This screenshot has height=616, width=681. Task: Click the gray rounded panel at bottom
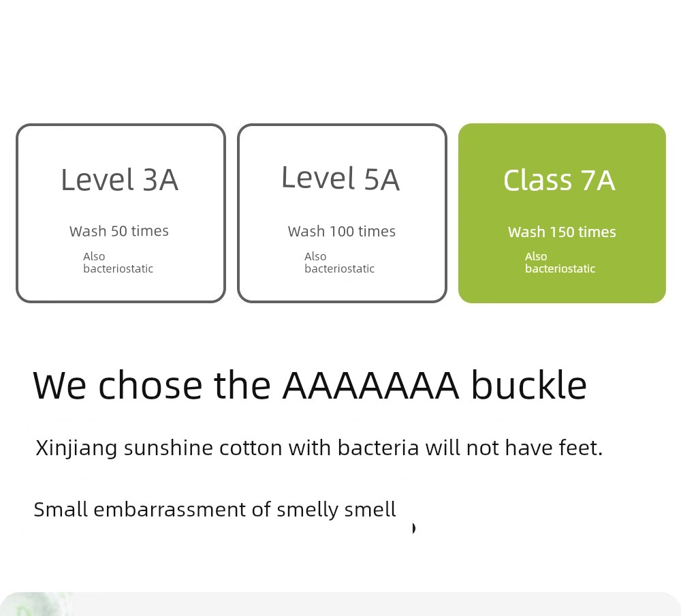(x=340, y=604)
